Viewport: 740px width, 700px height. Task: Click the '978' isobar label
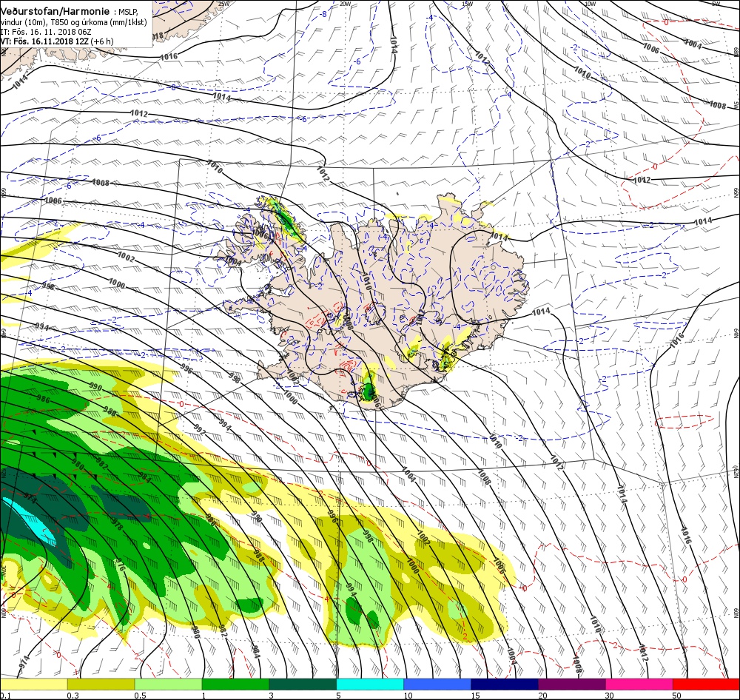117,523
